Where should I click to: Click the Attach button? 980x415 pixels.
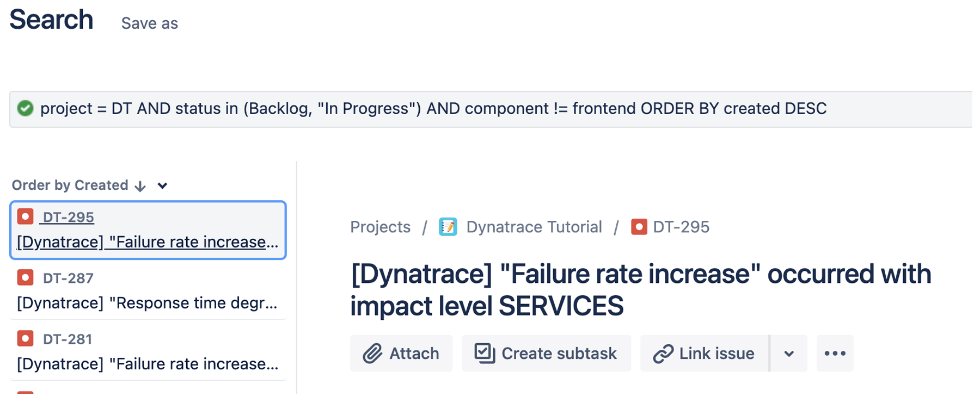(401, 354)
